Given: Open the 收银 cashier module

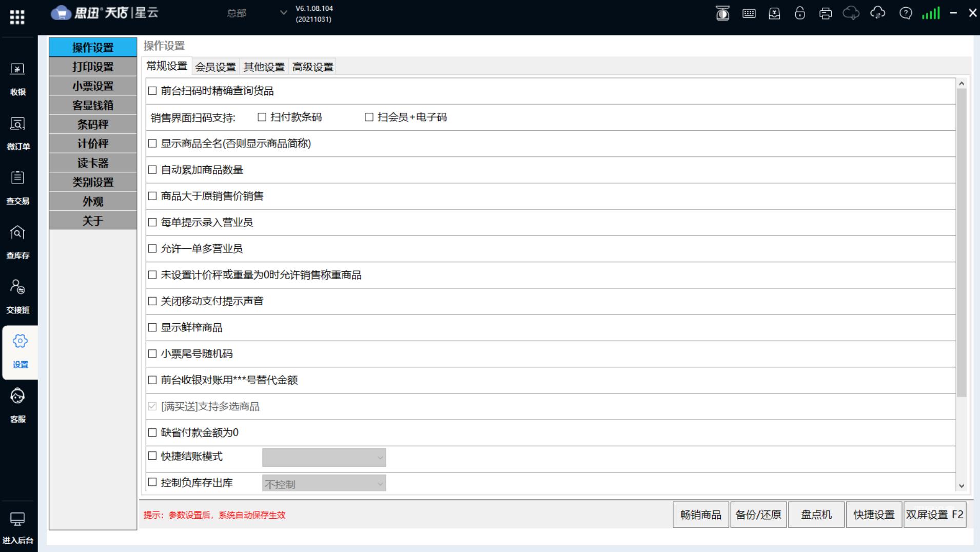Looking at the screenshot, I should tap(18, 79).
